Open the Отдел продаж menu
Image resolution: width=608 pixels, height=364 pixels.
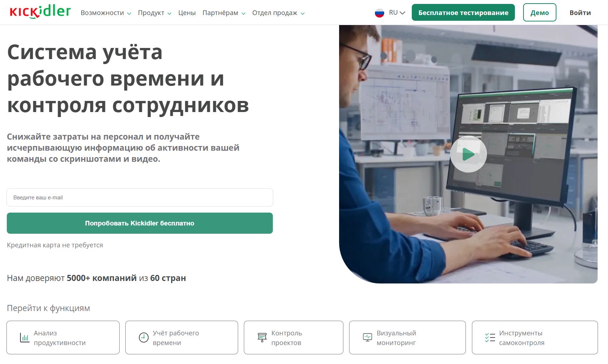click(x=279, y=13)
